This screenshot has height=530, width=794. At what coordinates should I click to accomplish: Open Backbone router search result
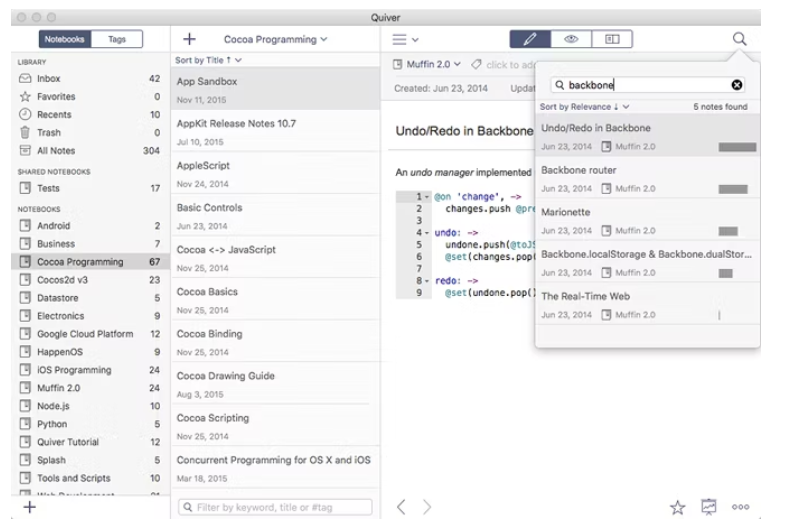pos(648,178)
